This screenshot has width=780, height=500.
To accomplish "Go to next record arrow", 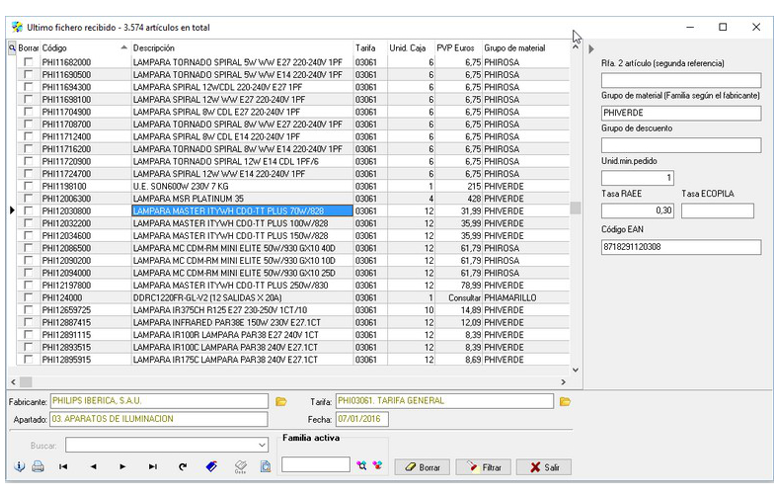I will point(122,467).
